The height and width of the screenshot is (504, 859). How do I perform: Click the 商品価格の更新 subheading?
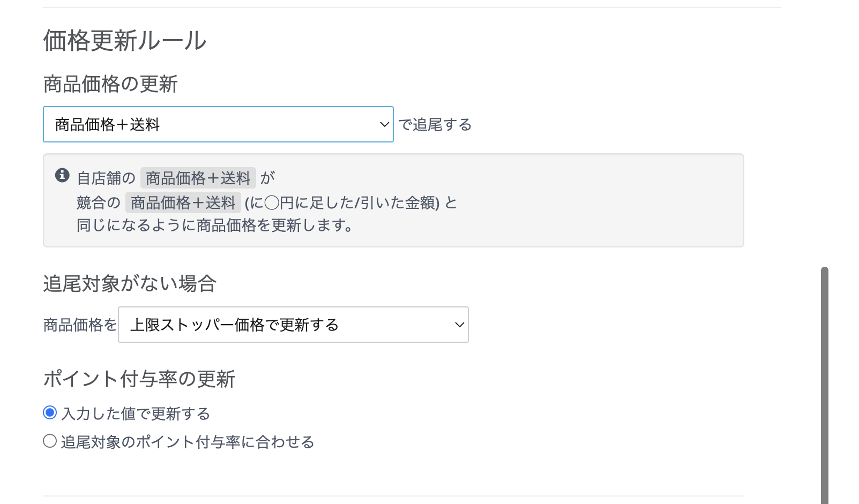coord(110,84)
